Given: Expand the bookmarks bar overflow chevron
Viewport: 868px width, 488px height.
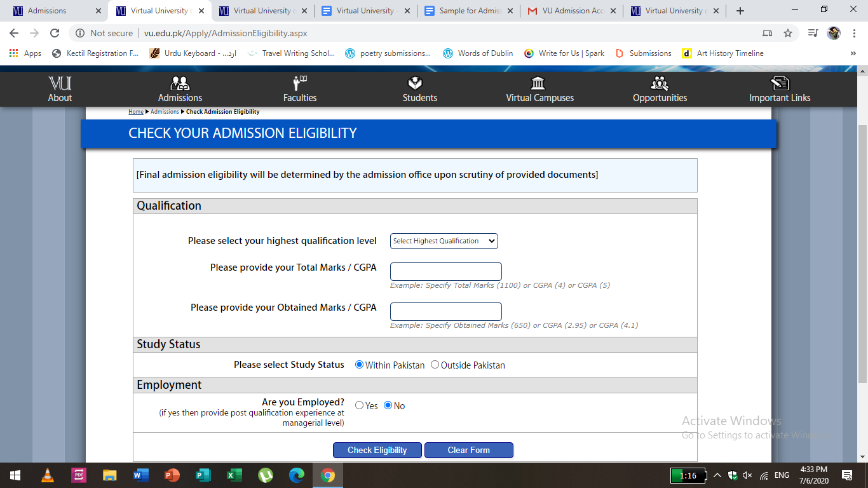Looking at the screenshot, I should pos(853,53).
